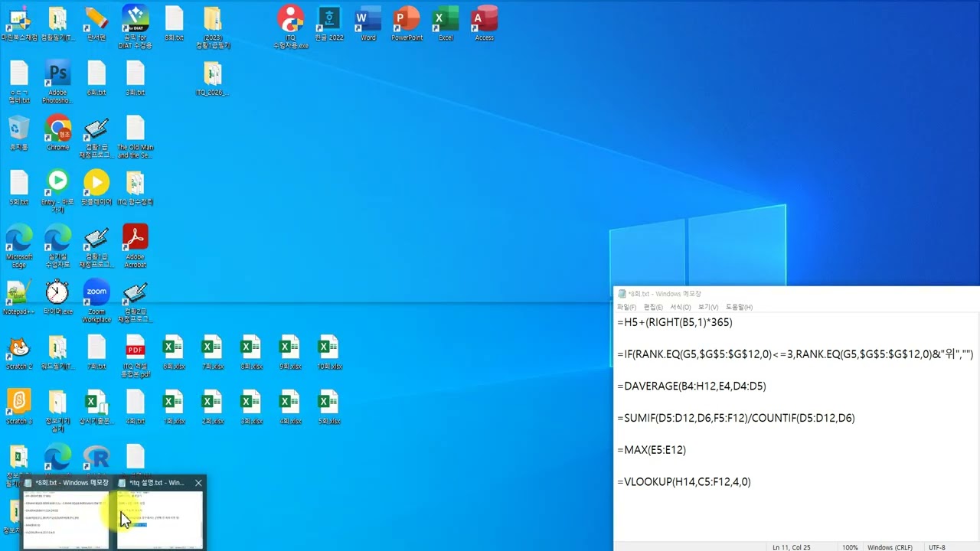
Task: Select the Adobe Acrobat shortcut
Action: [x=136, y=245]
